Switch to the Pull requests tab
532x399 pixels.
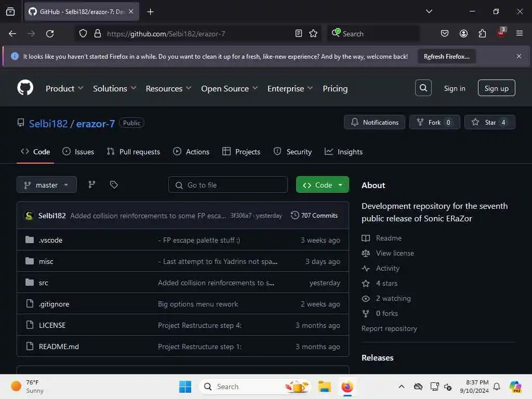pyautogui.click(x=134, y=152)
